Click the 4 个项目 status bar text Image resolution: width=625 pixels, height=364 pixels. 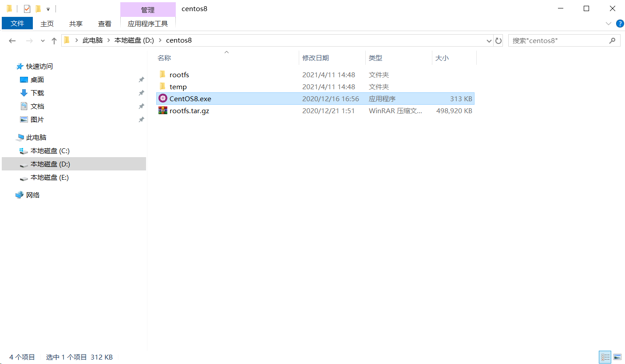[22, 357]
